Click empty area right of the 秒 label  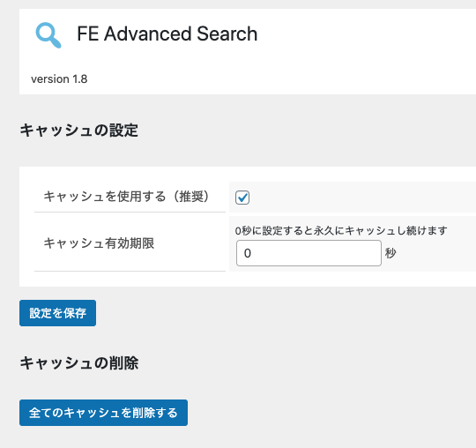[x=436, y=253]
